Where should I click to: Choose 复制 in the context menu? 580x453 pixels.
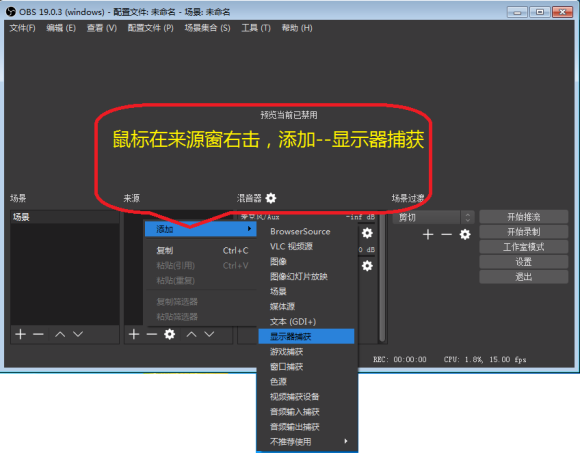pos(200,250)
